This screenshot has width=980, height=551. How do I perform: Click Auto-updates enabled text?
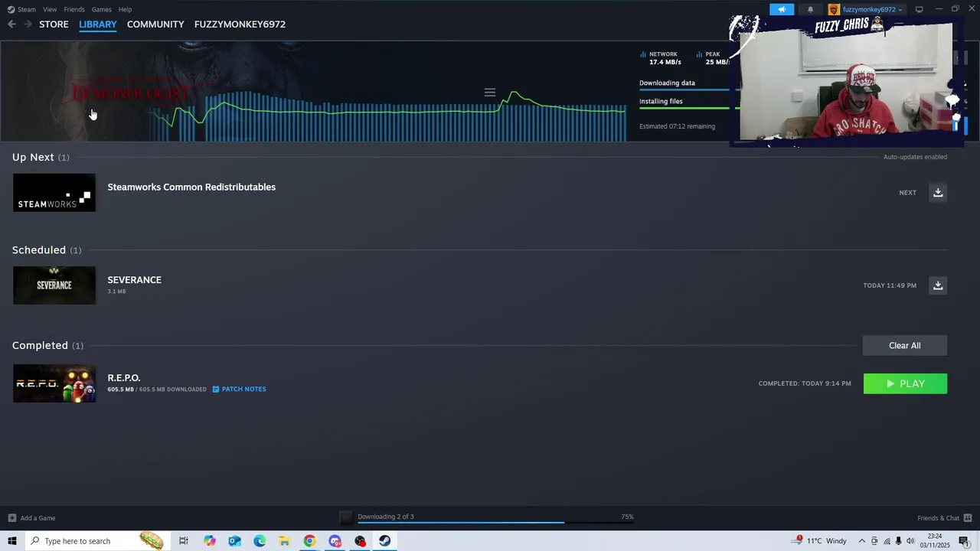click(x=915, y=157)
